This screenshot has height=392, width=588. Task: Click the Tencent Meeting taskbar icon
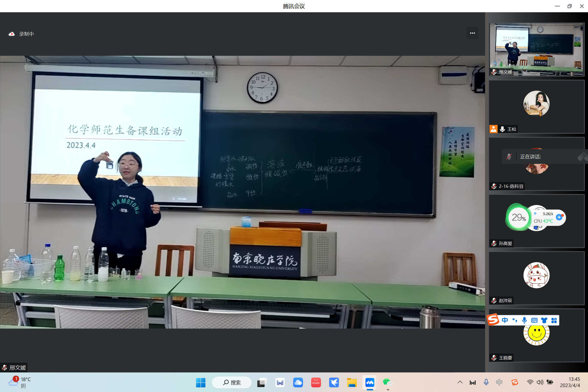point(370,382)
